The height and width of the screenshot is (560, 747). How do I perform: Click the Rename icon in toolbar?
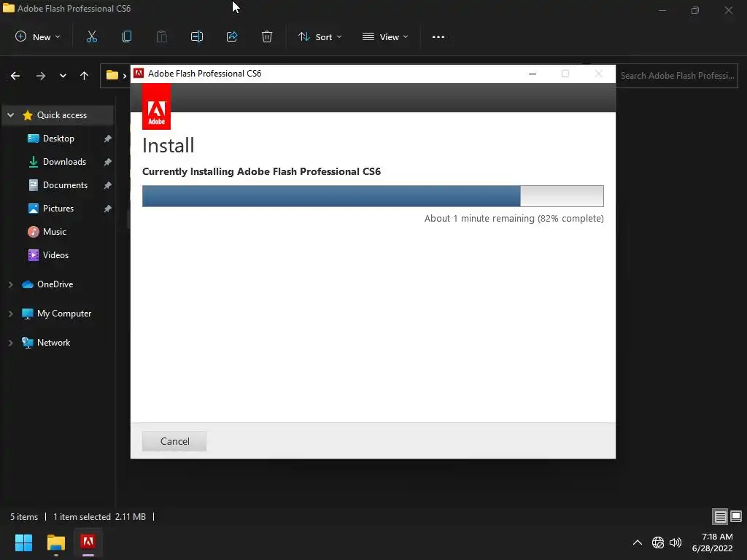tap(197, 36)
